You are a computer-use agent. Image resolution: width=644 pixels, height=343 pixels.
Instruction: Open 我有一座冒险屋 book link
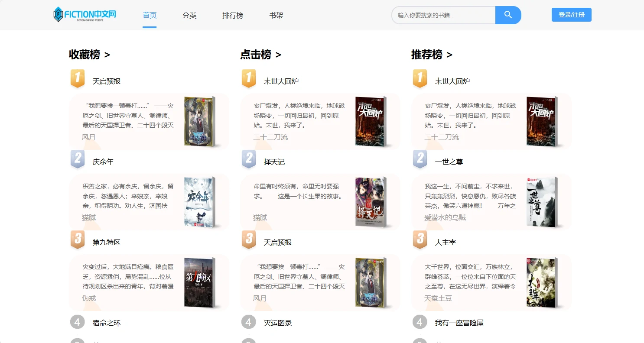[x=459, y=323]
